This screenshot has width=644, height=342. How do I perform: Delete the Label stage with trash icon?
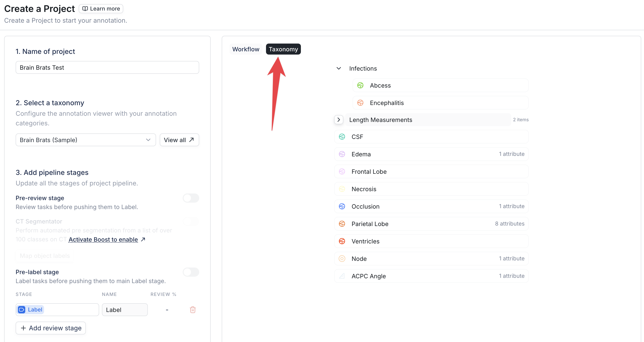[193, 310]
